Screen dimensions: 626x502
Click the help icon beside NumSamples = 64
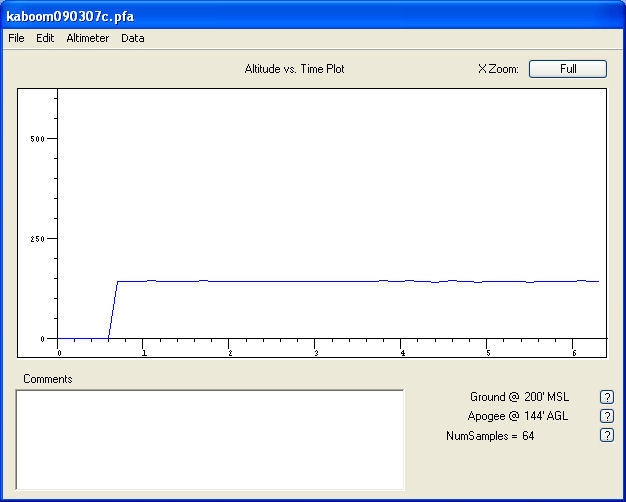607,435
